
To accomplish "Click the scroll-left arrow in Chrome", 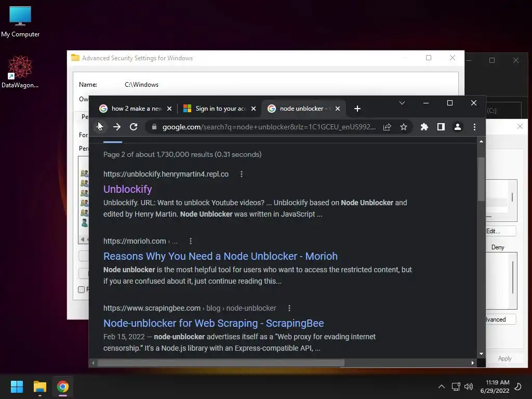I will click(93, 363).
